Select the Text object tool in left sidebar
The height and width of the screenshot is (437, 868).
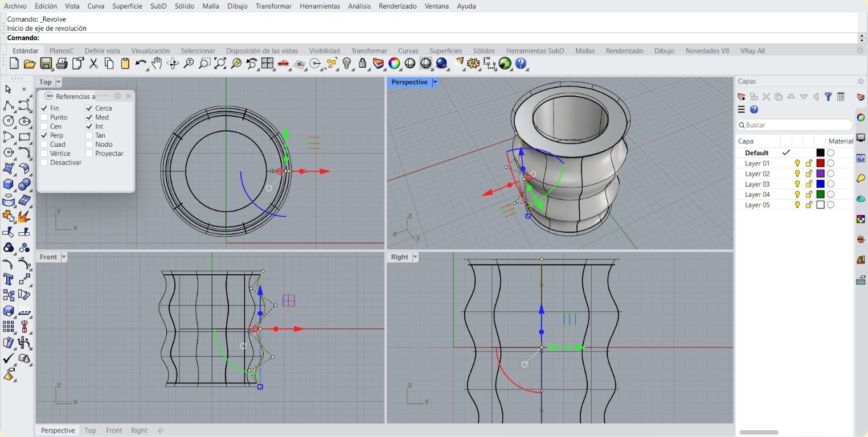point(8,279)
